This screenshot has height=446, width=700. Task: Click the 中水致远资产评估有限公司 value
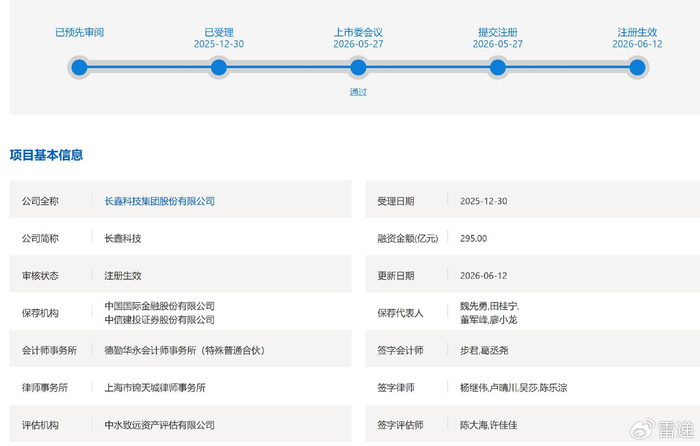tap(159, 425)
